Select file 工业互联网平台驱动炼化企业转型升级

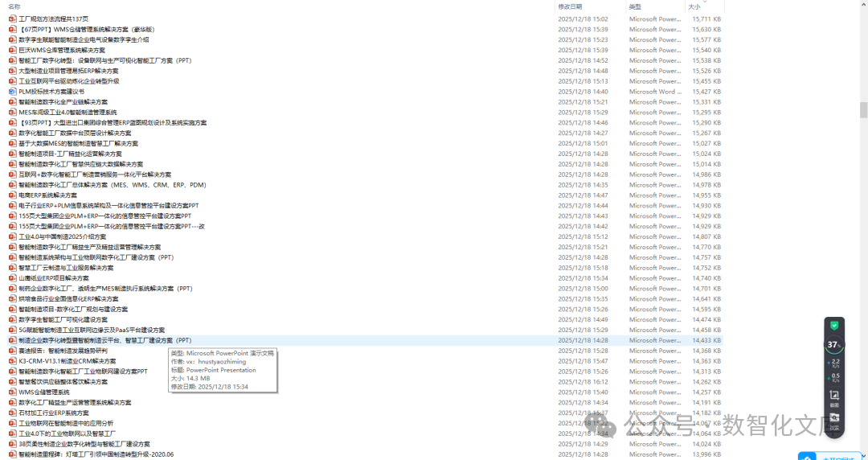(68, 81)
